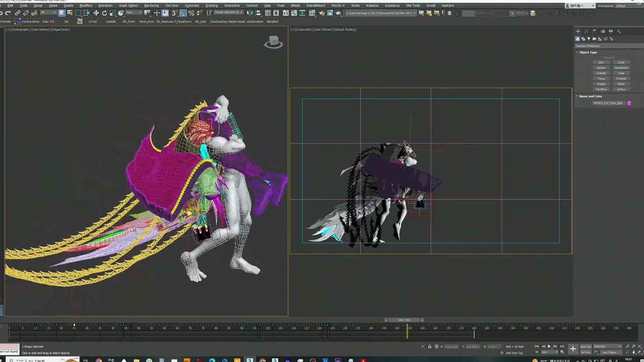Jump with Go to End button
Image resolution: width=644 pixels, height=362 pixels.
coord(562,346)
